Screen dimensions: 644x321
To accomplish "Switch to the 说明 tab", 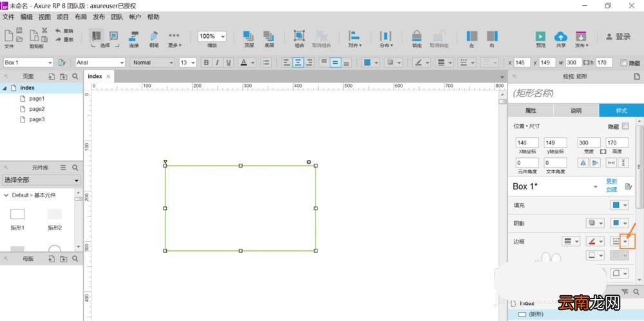I will 576,111.
